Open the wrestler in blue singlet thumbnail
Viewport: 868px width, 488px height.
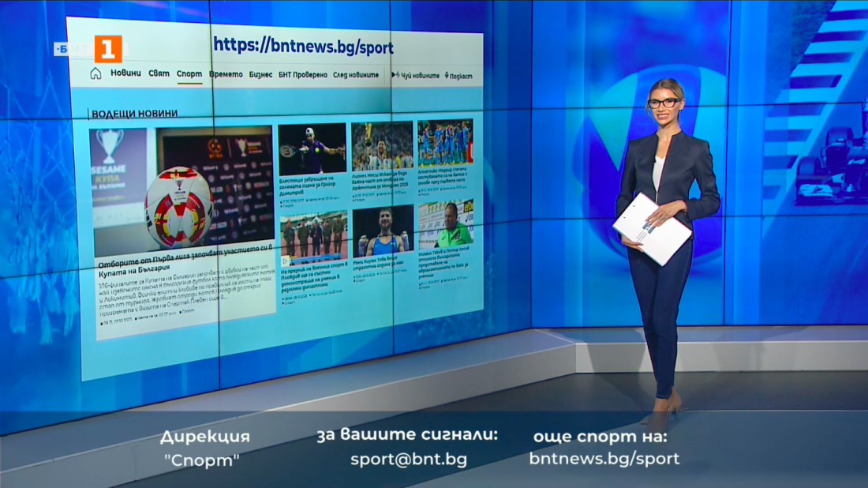pyautogui.click(x=383, y=230)
